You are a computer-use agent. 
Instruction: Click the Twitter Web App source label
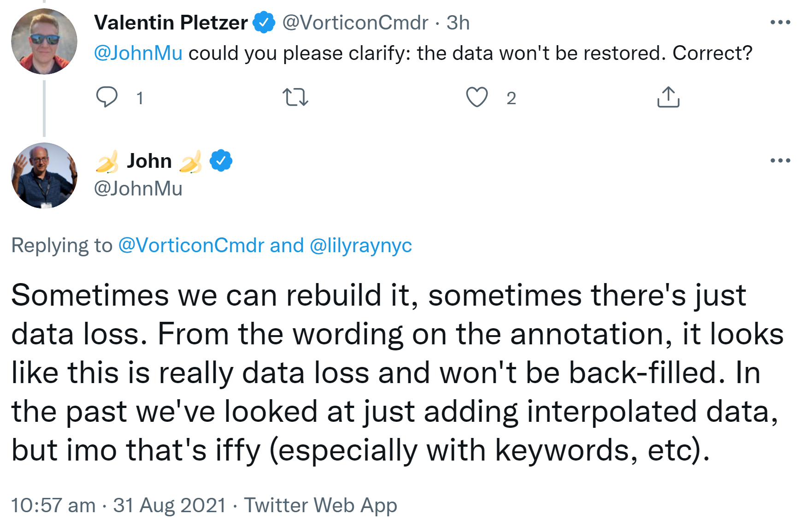(x=320, y=505)
